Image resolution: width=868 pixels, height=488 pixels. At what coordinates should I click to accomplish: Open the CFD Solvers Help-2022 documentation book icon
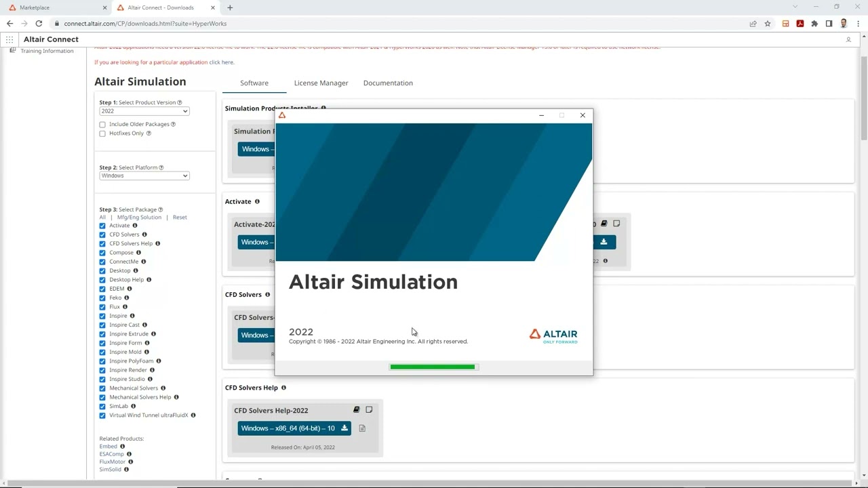point(356,409)
